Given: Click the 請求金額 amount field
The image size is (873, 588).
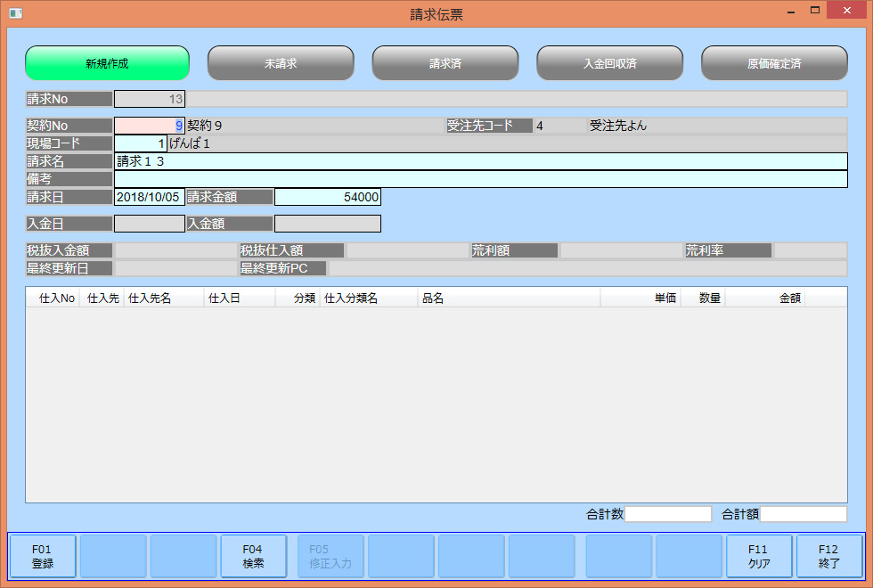Looking at the screenshot, I should coord(327,197).
